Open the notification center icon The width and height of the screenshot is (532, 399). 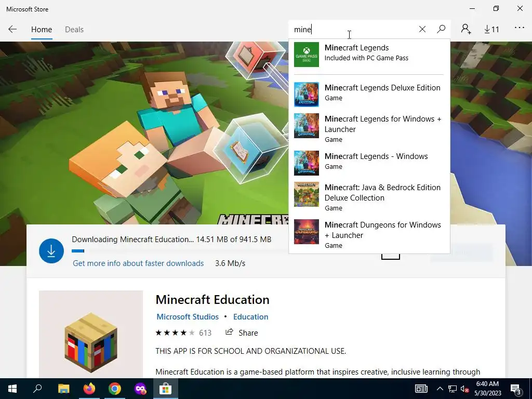click(516, 389)
